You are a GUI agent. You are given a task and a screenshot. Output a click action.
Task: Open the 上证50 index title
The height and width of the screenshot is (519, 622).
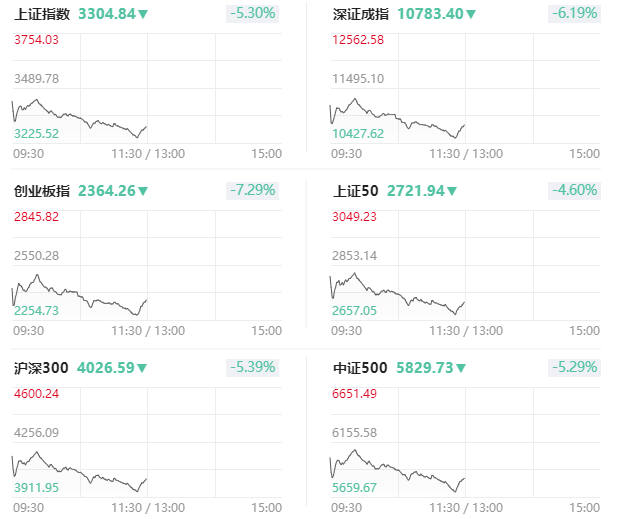[x=355, y=191]
